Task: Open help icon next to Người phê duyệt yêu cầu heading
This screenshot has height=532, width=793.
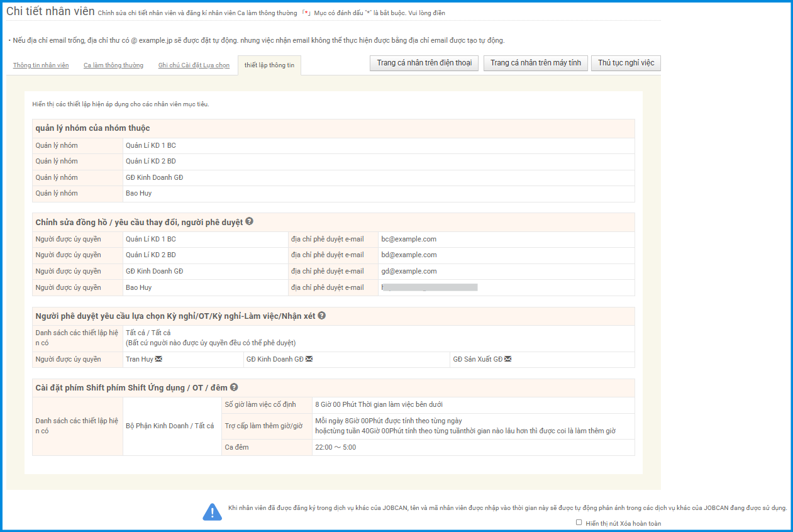Action: (321, 316)
